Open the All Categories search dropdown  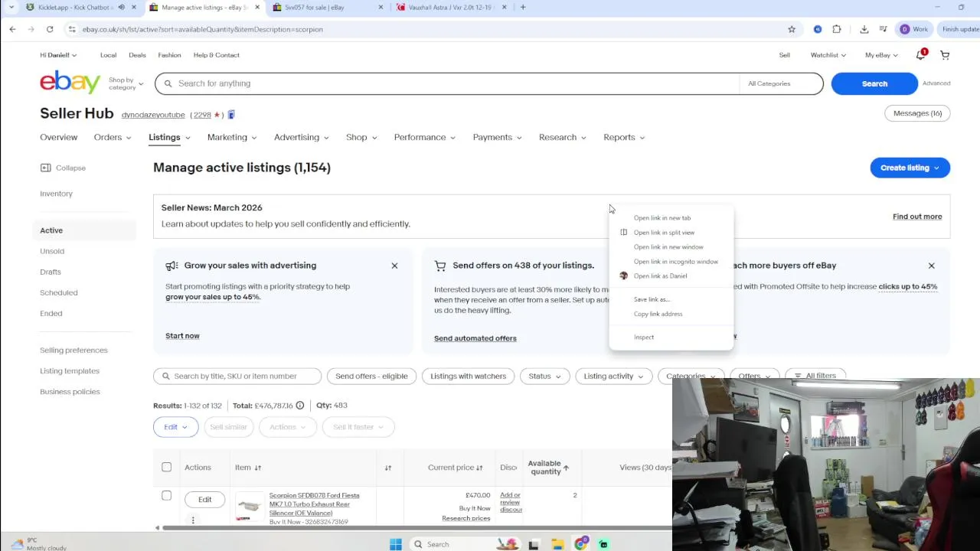781,83
